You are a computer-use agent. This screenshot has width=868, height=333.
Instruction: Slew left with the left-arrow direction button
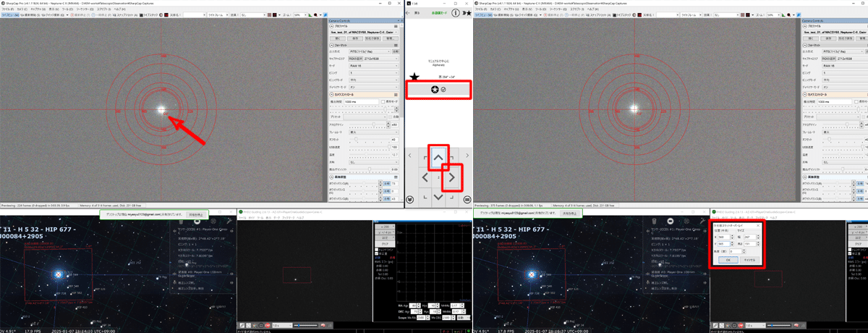425,177
